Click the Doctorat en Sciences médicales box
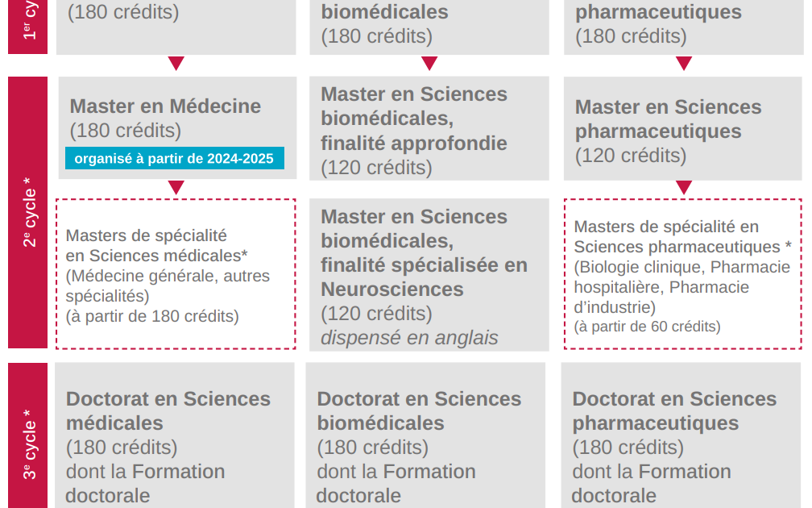Viewport: 812px width, 508px height. pyautogui.click(x=175, y=435)
